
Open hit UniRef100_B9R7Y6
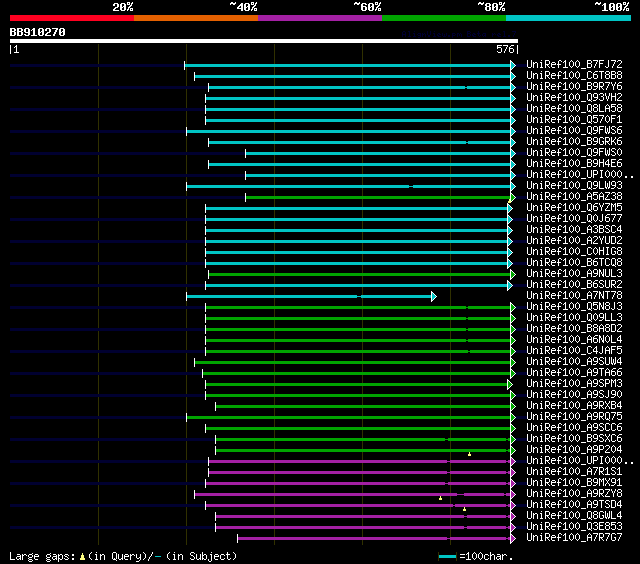coord(574,87)
